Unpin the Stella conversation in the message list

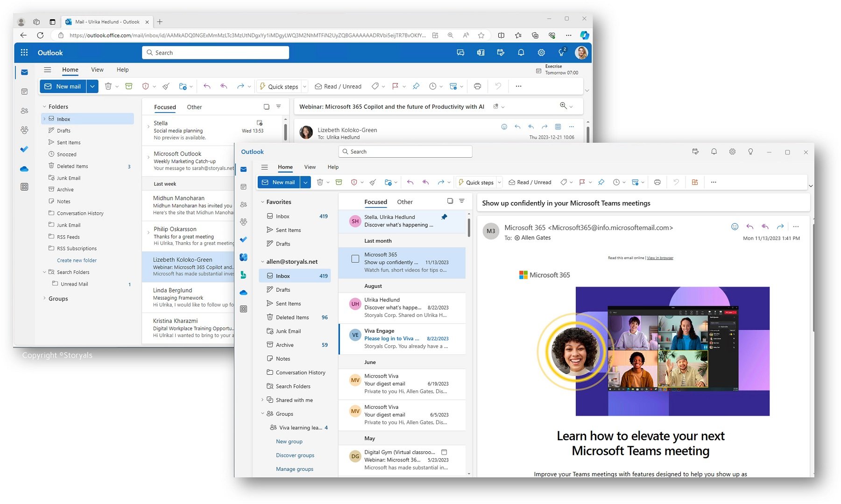click(x=444, y=217)
